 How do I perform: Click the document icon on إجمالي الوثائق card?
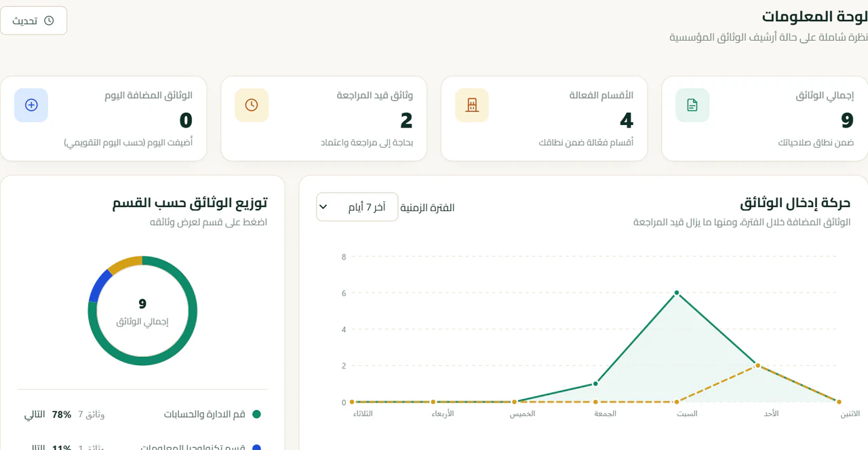(692, 105)
